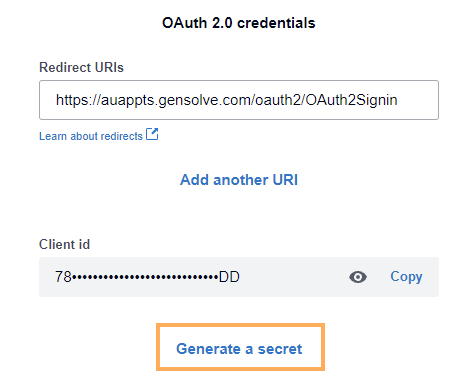This screenshot has width=471, height=378.
Task: Click Add another URI
Action: [x=239, y=180]
